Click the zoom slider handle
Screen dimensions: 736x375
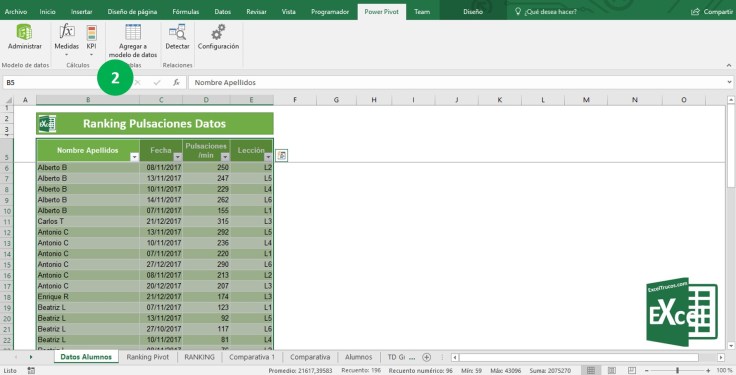point(677,371)
